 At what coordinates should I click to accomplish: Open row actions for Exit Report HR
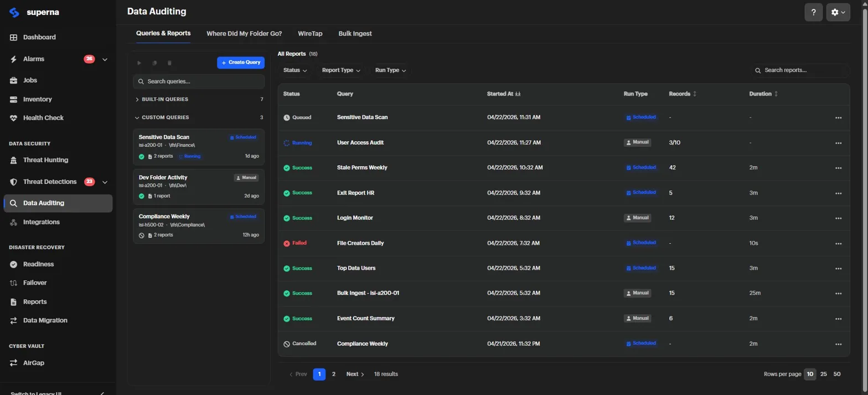838,193
